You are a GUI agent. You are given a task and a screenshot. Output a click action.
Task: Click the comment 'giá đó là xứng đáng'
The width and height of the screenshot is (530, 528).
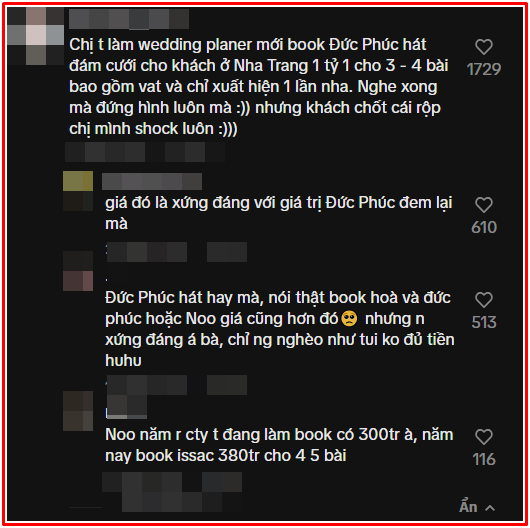tap(279, 213)
